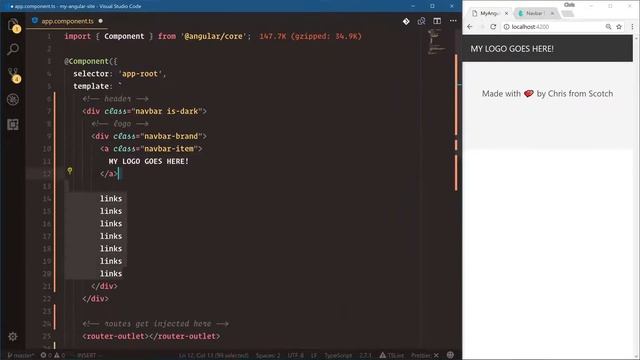Close the MyAngular browser tab
640x360 pixels.
click(506, 13)
